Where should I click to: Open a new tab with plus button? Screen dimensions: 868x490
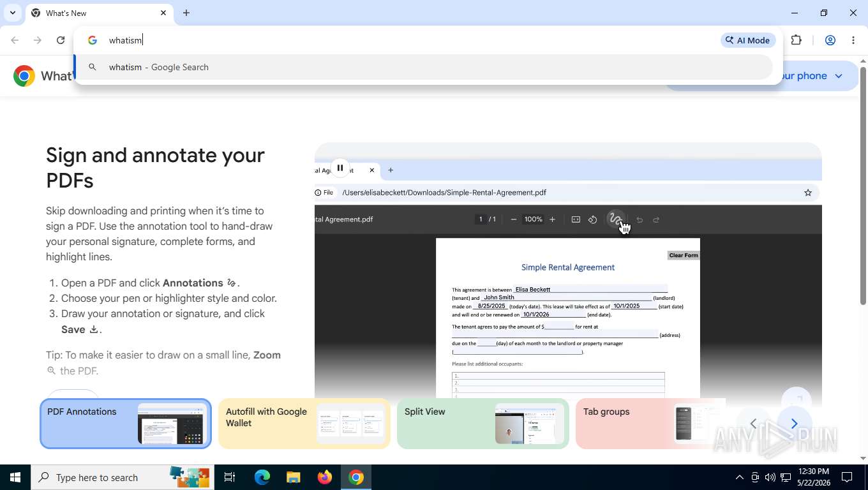[x=186, y=13]
